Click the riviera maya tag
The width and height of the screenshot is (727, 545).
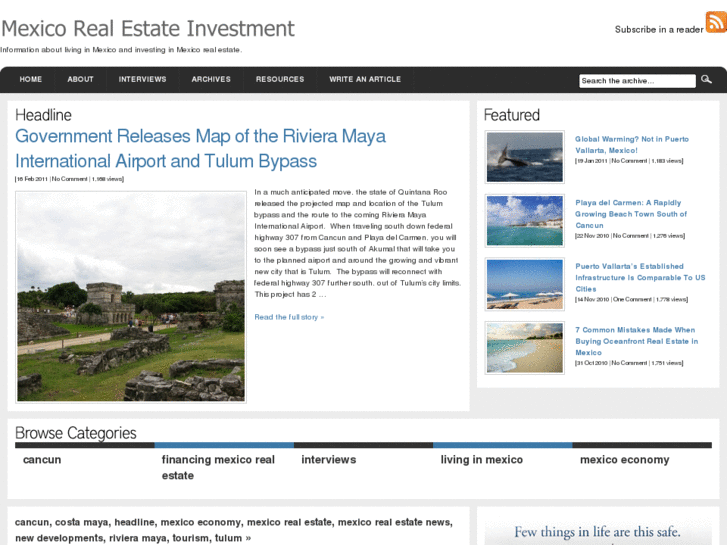[x=137, y=538]
